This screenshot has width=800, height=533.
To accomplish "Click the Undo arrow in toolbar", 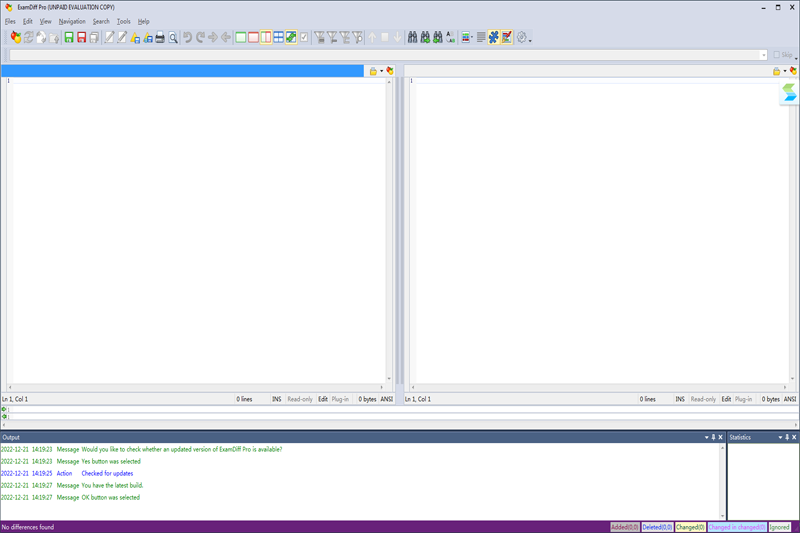I will click(187, 37).
